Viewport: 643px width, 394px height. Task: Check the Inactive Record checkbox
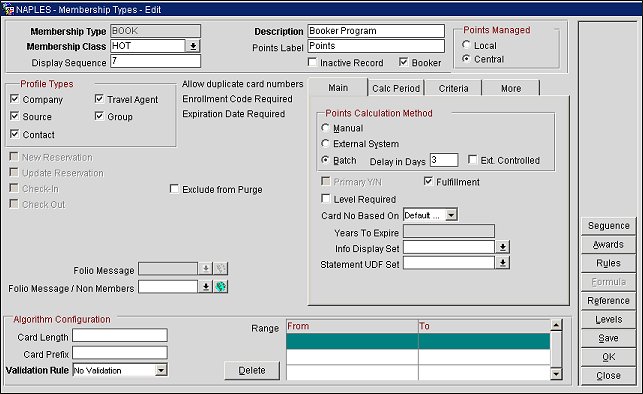pyautogui.click(x=312, y=62)
